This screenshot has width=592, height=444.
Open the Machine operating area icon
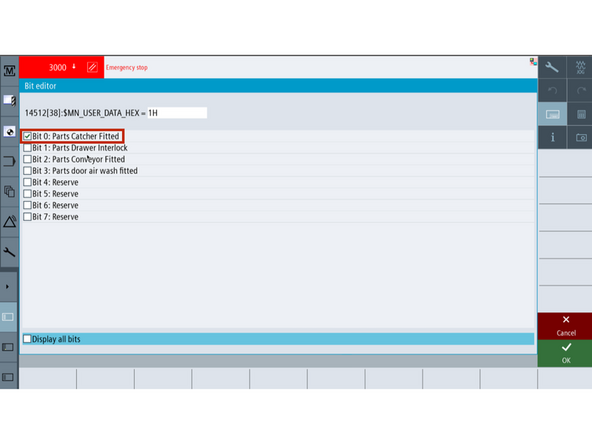pos(9,71)
